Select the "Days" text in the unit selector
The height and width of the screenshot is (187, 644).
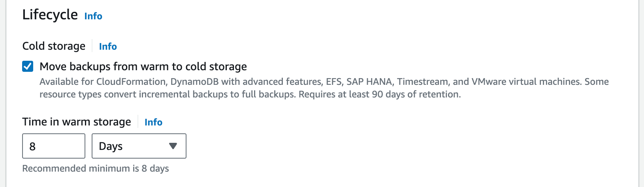[x=111, y=146]
